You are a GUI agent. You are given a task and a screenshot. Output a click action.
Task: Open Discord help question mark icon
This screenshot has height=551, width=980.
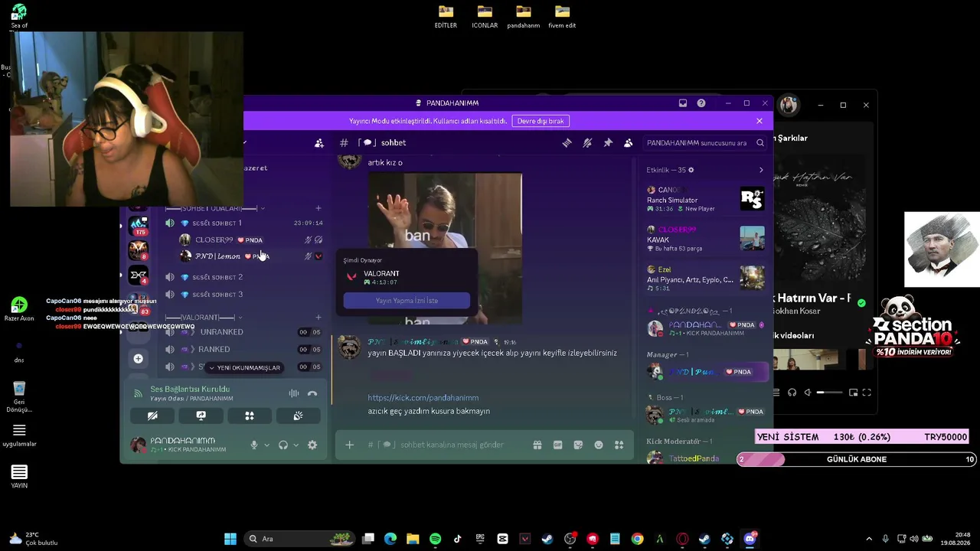pos(701,103)
